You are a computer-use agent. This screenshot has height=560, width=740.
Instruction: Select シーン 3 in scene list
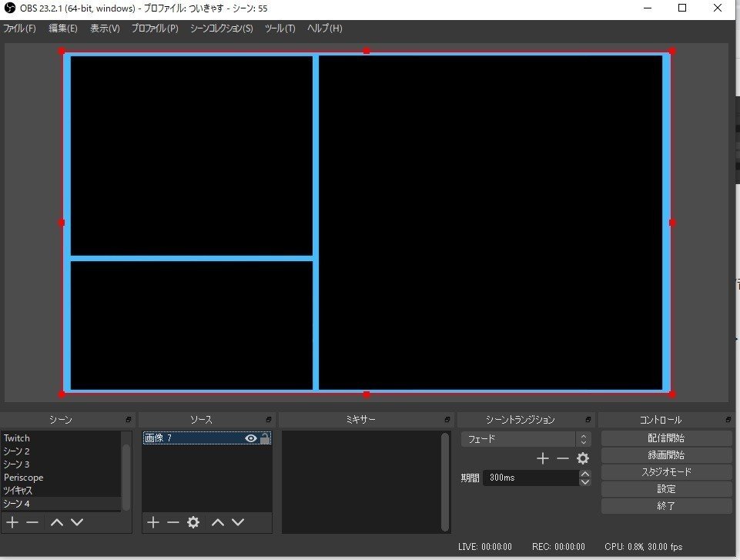point(61,464)
